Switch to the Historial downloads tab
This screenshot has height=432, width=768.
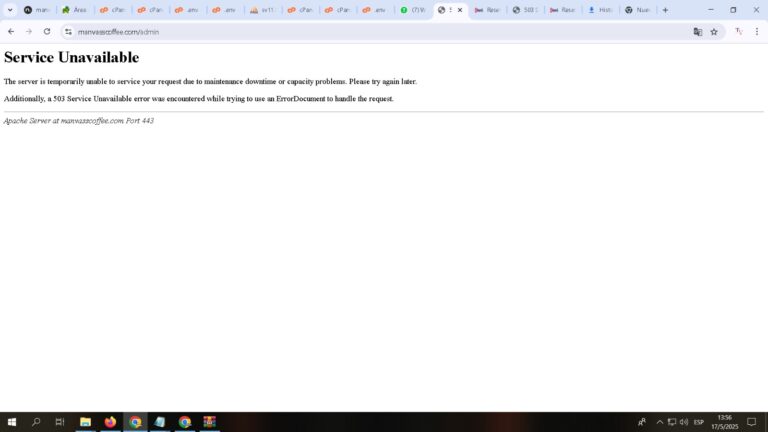[x=600, y=10]
